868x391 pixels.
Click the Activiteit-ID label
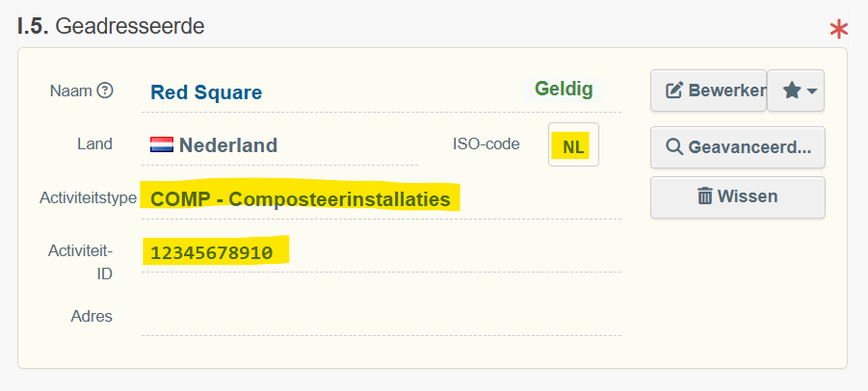pyautogui.click(x=81, y=262)
